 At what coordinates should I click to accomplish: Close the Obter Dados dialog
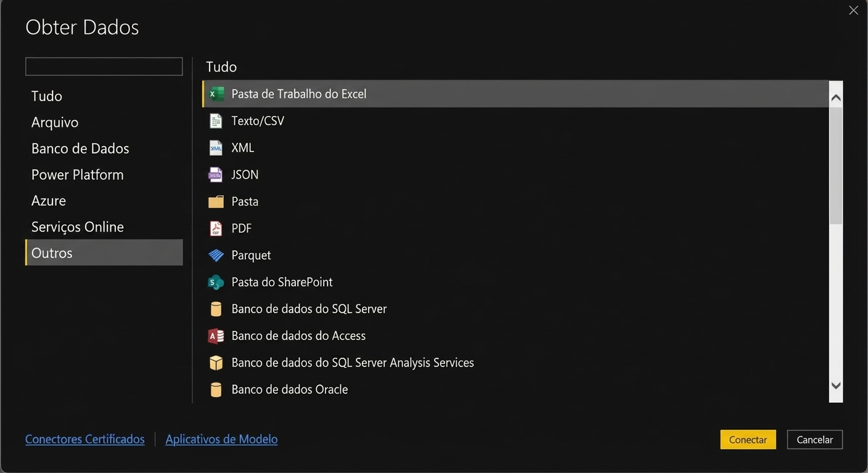coord(853,10)
